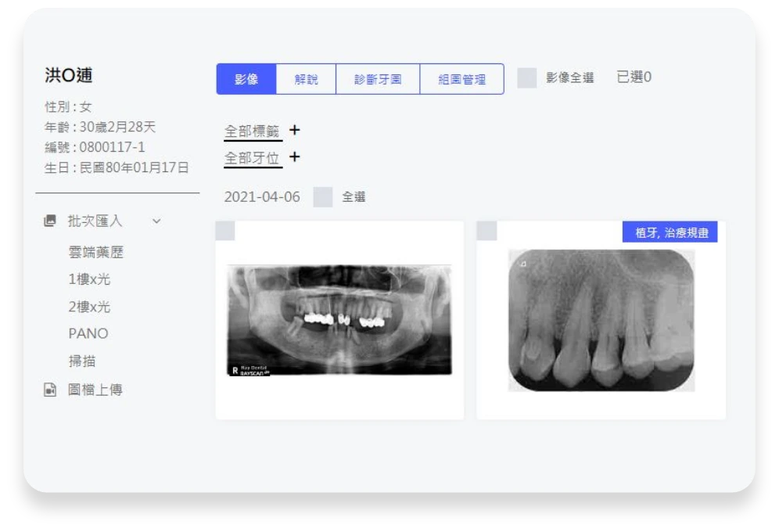
Task: Add tooth position with plus beside 全部牙位
Action: coord(295,157)
